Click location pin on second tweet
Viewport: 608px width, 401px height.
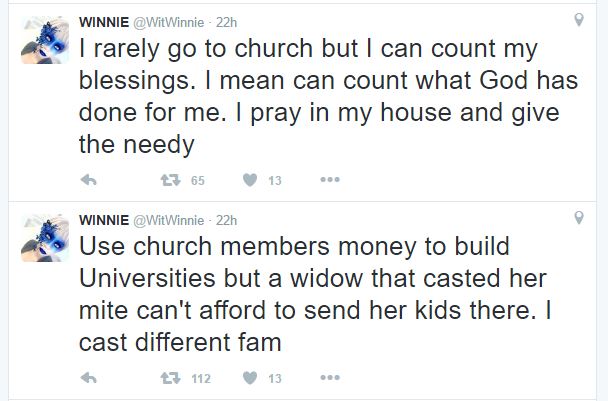578,217
